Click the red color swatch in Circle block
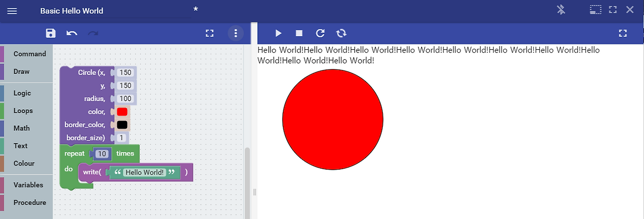The width and height of the screenshot is (644, 219). coord(122,112)
